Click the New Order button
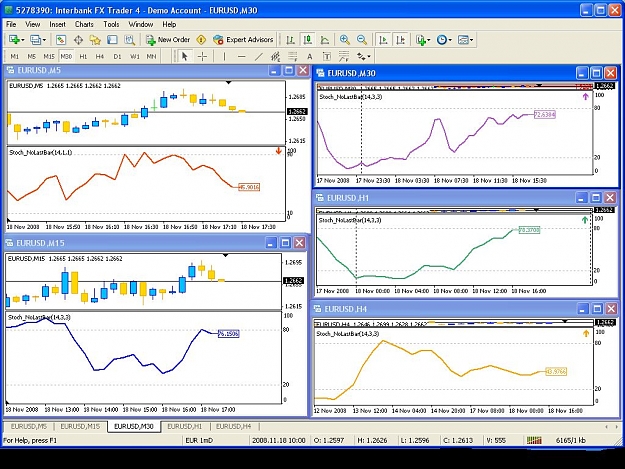Image resolution: width=625 pixels, height=469 pixels. coord(168,39)
